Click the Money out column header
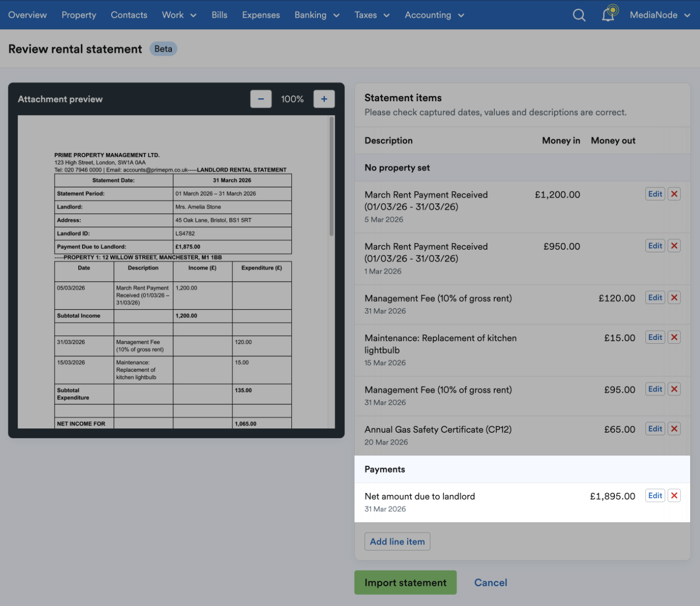The image size is (700, 606). [x=613, y=141]
